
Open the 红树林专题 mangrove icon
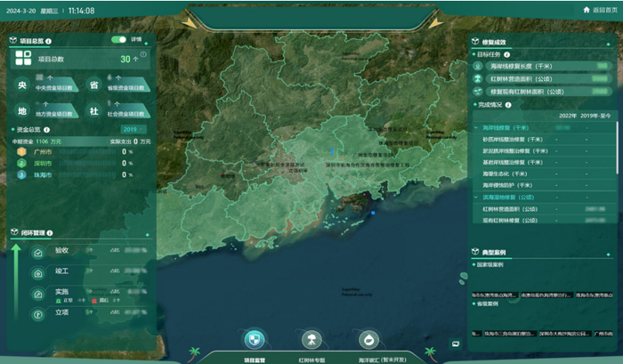coord(311,340)
